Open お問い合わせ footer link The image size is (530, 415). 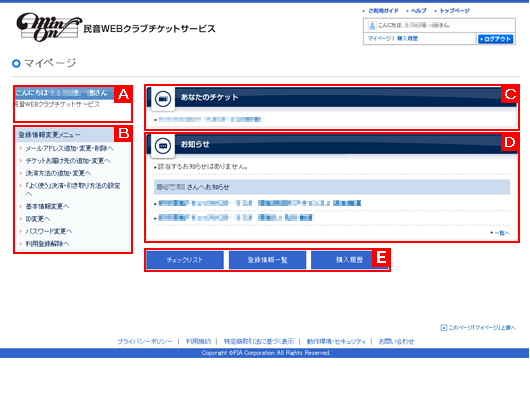coord(396,341)
